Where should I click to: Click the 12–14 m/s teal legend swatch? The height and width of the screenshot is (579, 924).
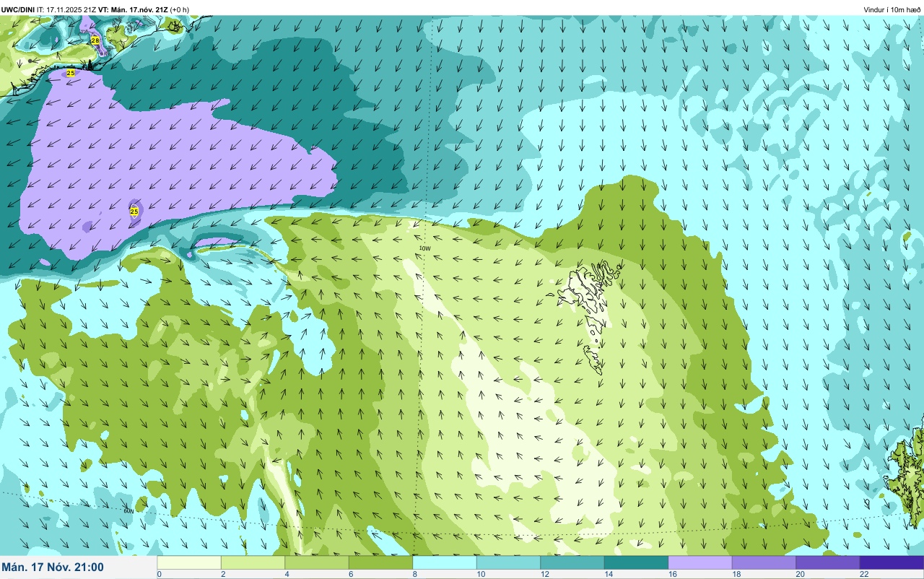pos(572,562)
